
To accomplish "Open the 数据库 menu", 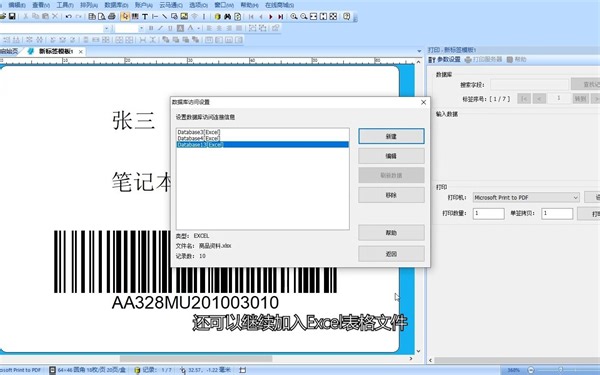I will point(116,5).
